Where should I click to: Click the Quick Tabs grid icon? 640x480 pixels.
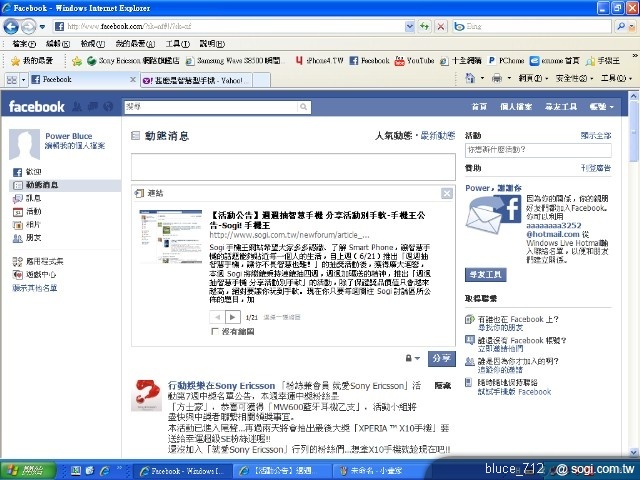[x=12, y=80]
